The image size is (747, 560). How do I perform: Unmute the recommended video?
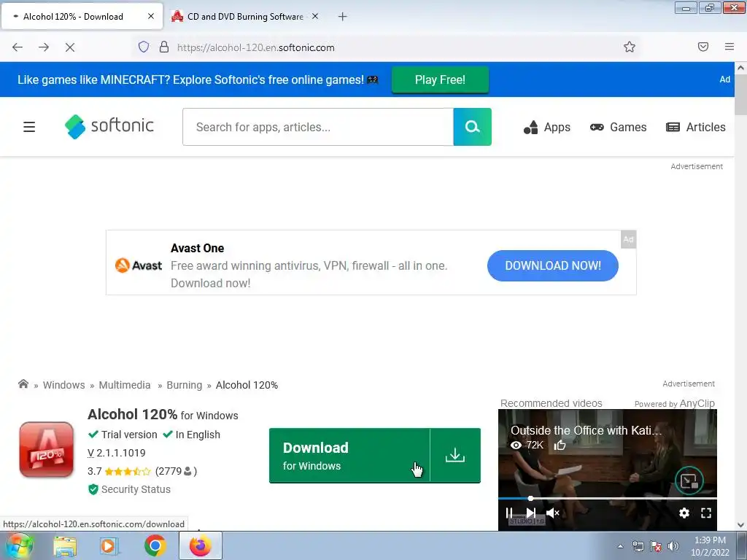coord(553,513)
